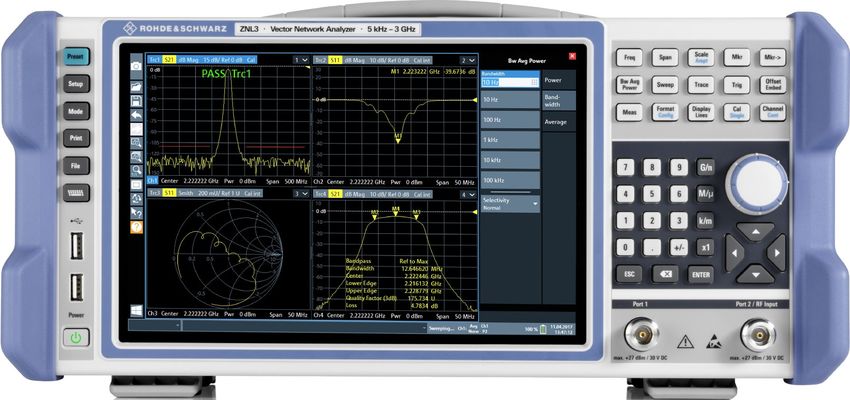Push the ENTER key on the keypad
The width and height of the screenshot is (850, 400).
(x=700, y=274)
